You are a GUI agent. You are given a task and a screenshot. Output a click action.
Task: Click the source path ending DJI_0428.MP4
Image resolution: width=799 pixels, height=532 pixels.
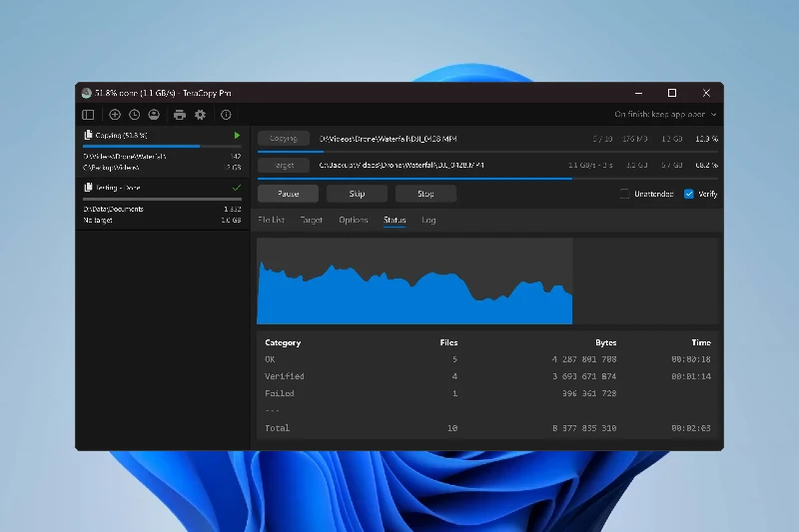coord(388,139)
